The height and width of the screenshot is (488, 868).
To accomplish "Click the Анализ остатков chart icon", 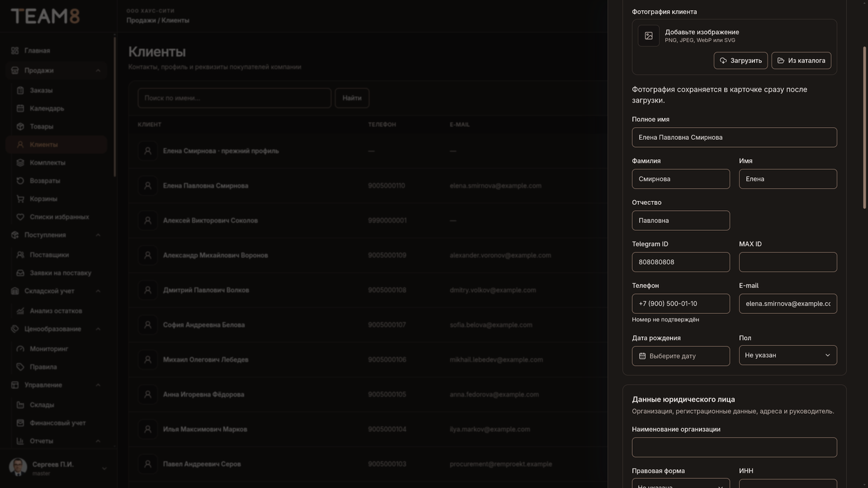I will [20, 311].
